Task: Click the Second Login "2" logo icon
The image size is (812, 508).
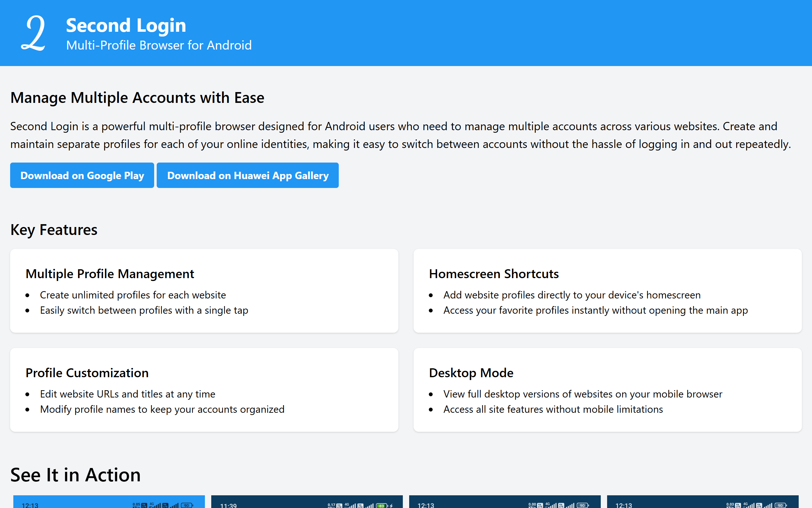Action: [33, 33]
